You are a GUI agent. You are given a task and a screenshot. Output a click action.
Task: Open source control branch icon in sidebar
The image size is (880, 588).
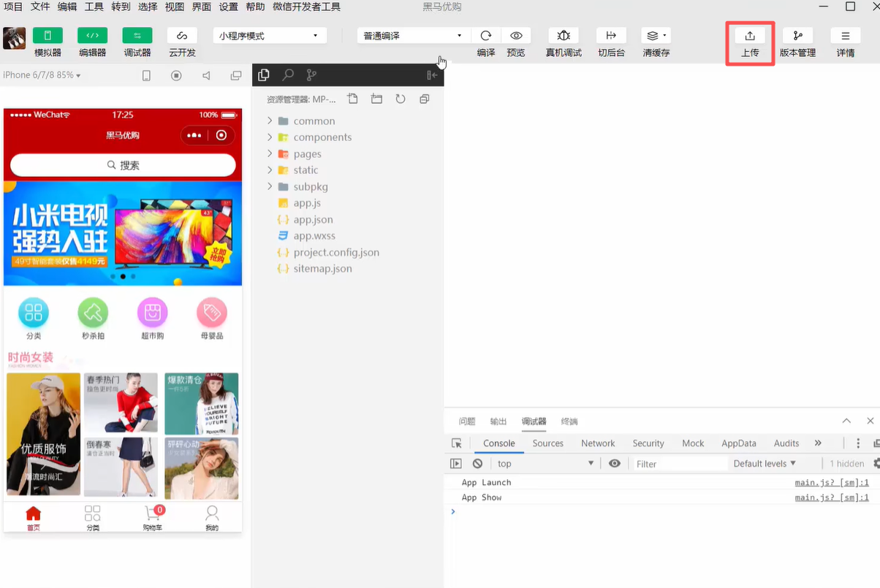point(311,75)
